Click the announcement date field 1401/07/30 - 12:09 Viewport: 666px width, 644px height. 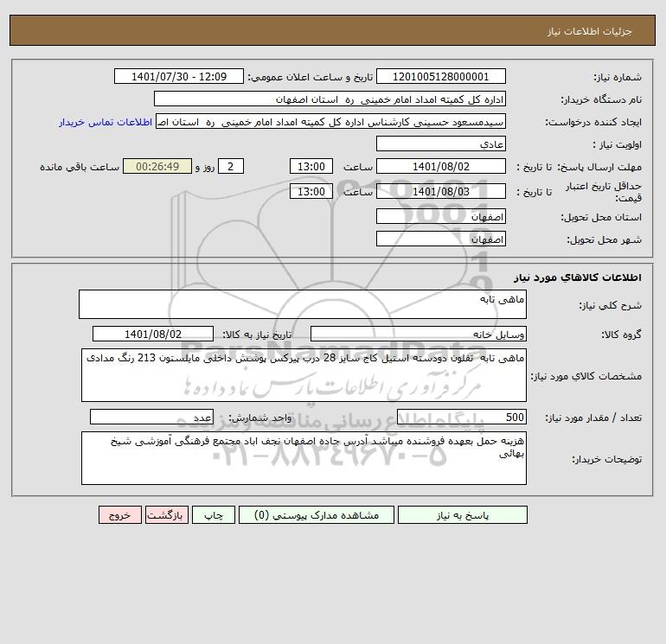click(x=179, y=76)
